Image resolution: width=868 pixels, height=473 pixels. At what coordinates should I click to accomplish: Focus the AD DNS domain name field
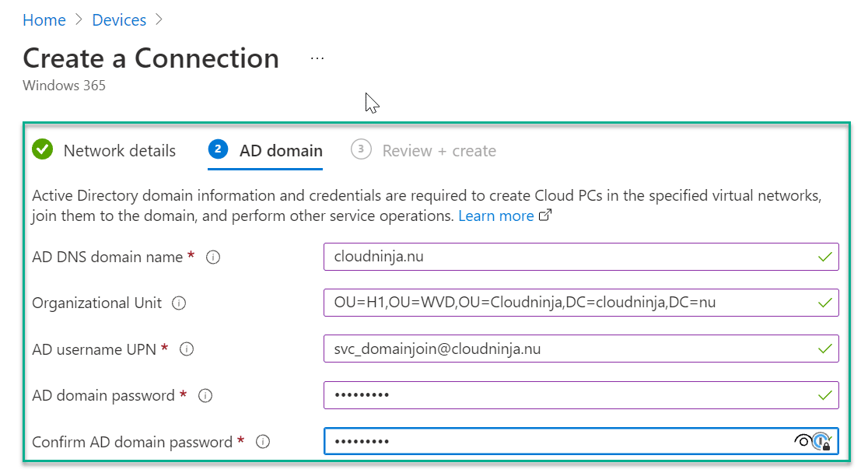[581, 257]
